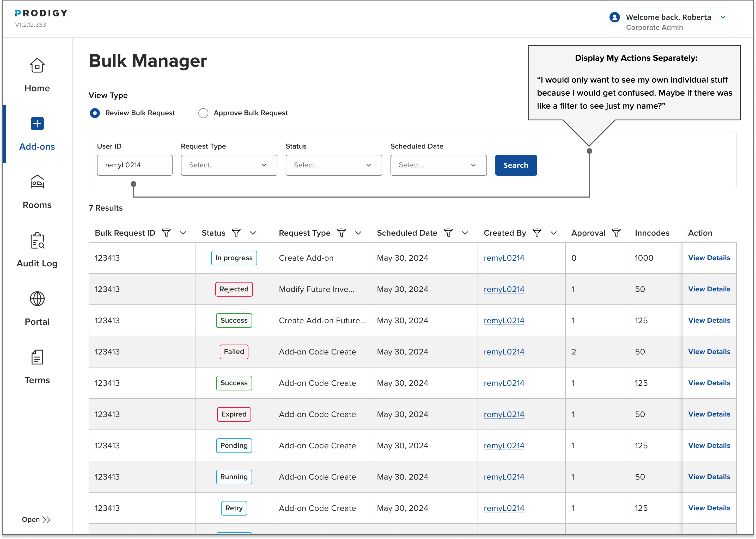Expand sidebar with Open arrows

pyautogui.click(x=36, y=520)
